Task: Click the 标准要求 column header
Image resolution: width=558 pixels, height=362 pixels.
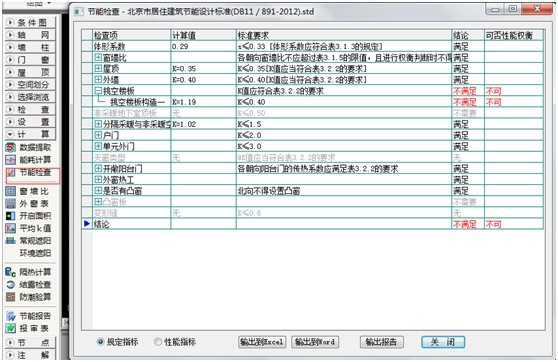Action: pyautogui.click(x=344, y=35)
